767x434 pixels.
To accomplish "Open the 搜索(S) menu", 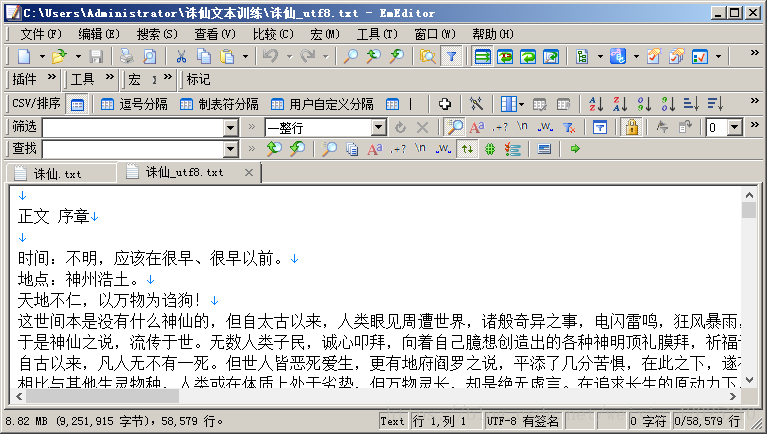I will [x=157, y=34].
